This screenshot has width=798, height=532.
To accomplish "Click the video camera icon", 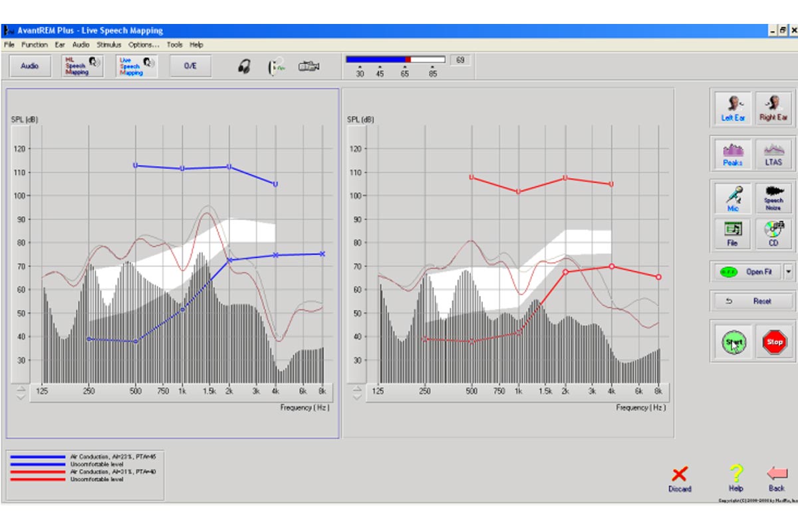I will tap(309, 66).
